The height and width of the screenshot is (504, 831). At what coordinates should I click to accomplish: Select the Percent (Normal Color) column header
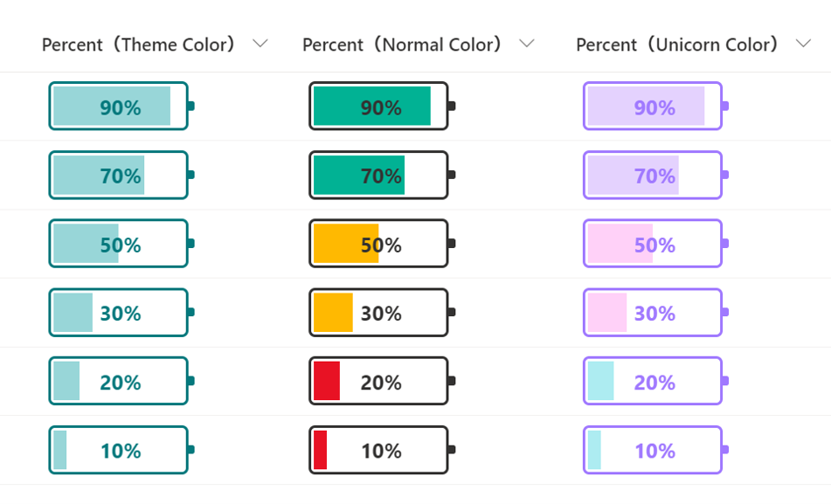(402, 45)
